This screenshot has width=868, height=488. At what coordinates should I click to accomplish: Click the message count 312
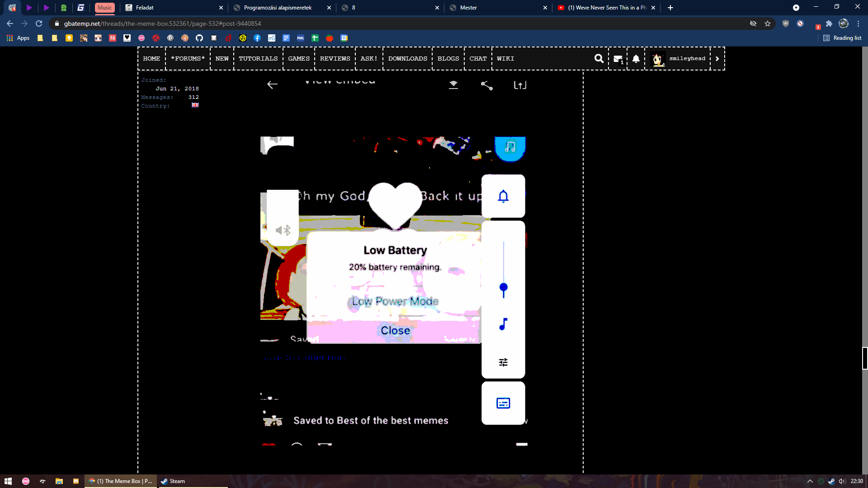[193, 97]
